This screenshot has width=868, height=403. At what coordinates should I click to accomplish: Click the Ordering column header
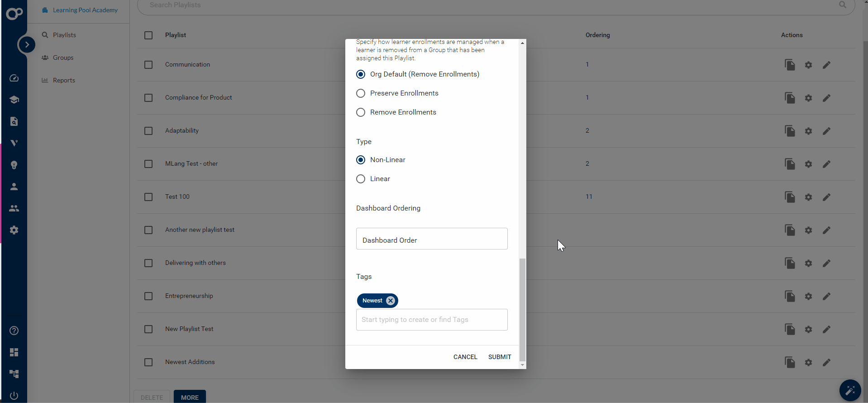pyautogui.click(x=597, y=35)
